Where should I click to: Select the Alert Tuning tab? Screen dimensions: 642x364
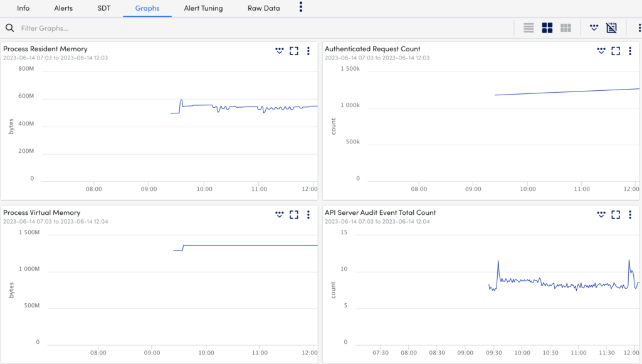point(204,8)
